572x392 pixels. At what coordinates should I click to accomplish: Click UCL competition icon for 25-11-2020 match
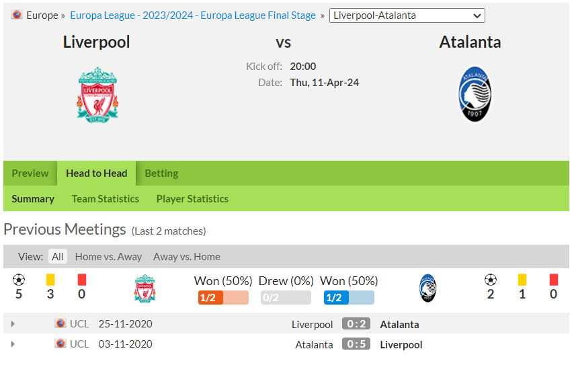click(60, 323)
